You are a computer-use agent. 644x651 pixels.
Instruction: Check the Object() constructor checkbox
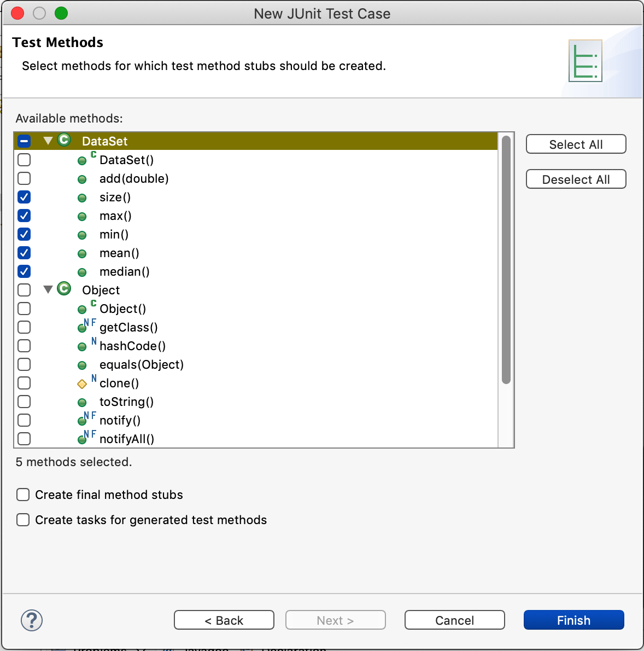(x=24, y=309)
